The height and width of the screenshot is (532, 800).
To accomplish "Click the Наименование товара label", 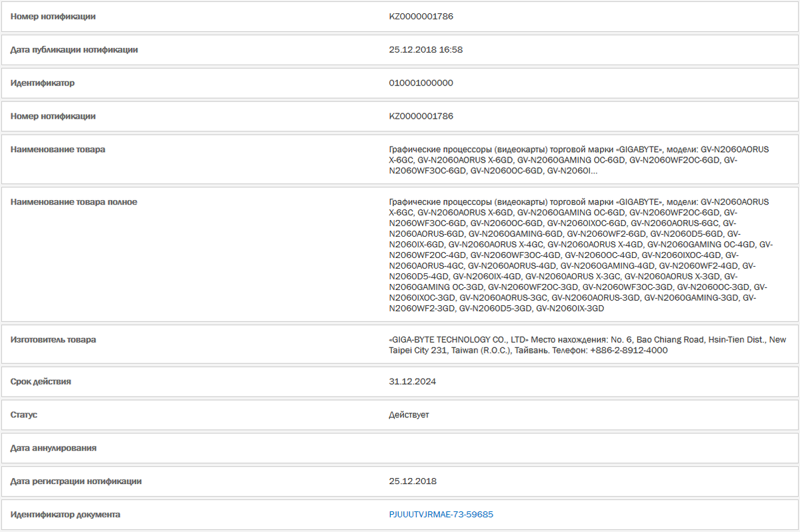I will tap(58, 150).
